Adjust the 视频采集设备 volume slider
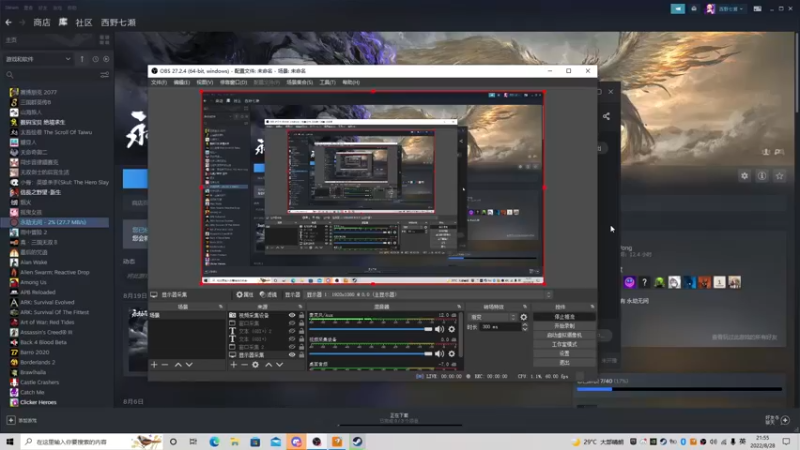 pos(371,354)
